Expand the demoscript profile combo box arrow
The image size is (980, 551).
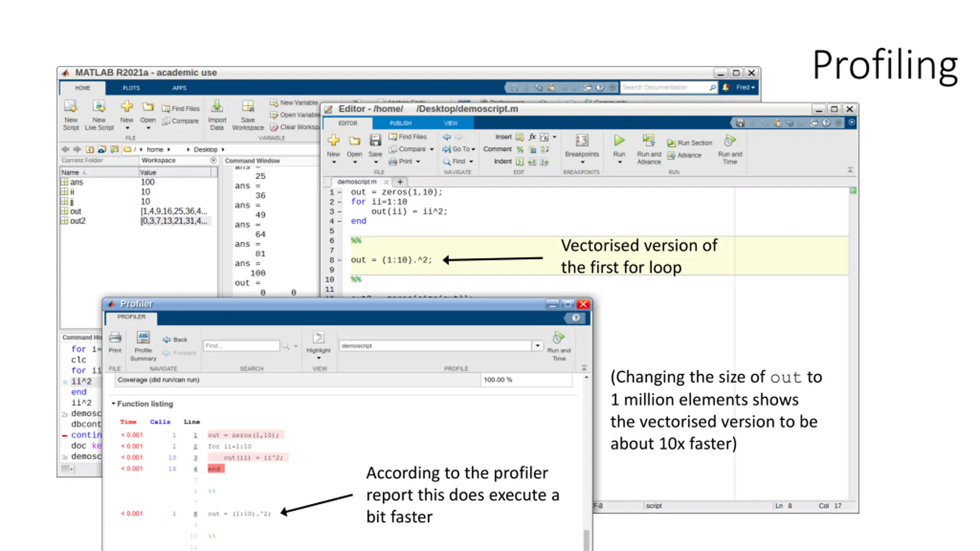point(537,346)
